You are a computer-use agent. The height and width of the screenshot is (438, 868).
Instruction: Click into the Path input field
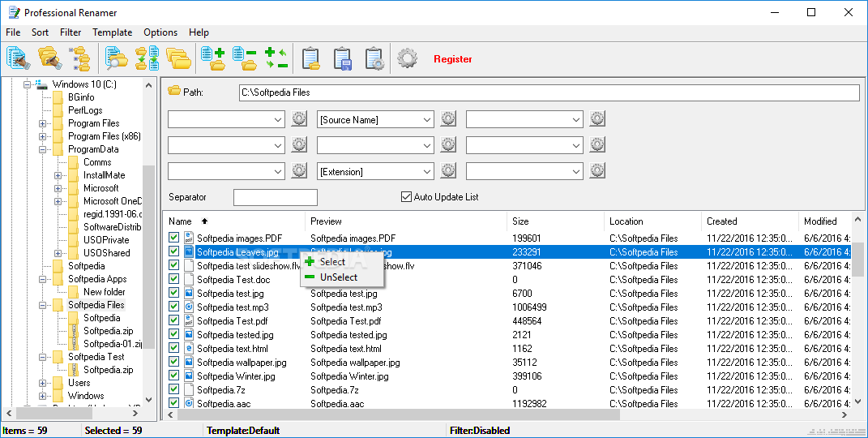(x=549, y=92)
